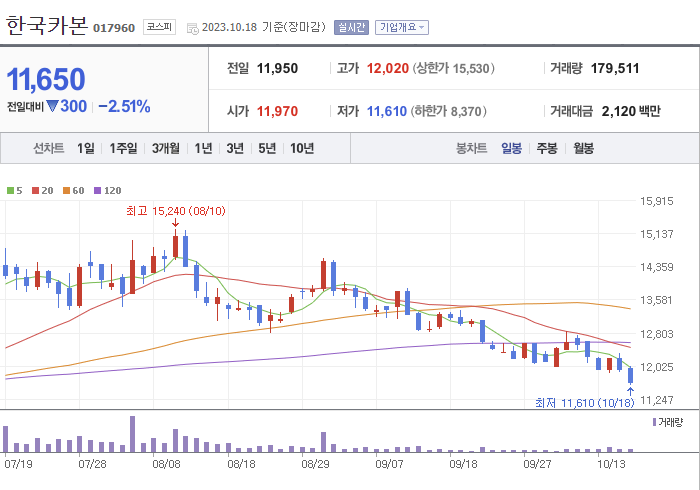The image size is (700, 490).
Task: Select the 1주일 line chart tab
Action: click(123, 148)
